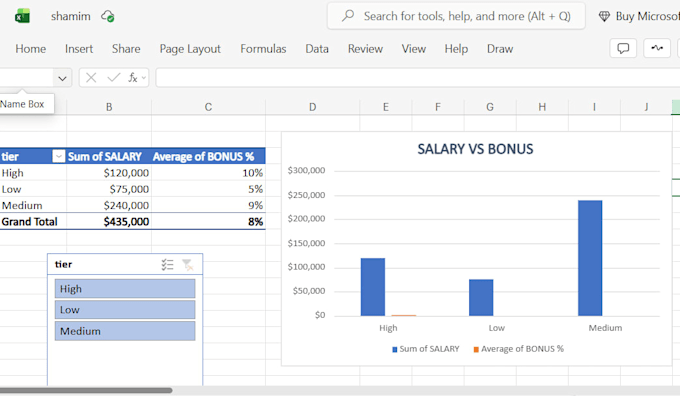Open the Name Box dropdown arrow
Viewport: 680px width, 396px height.
tap(62, 79)
